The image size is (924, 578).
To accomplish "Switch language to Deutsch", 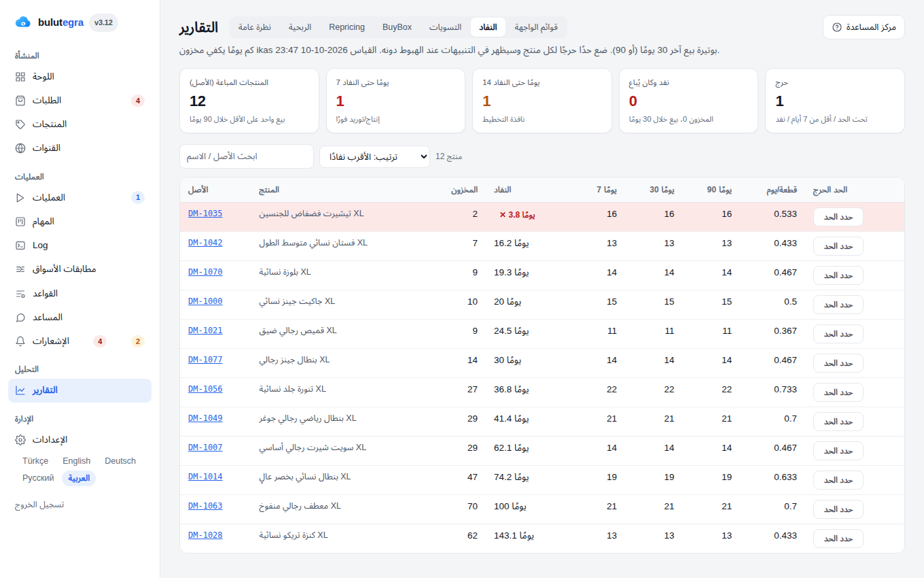I will [x=120, y=461].
